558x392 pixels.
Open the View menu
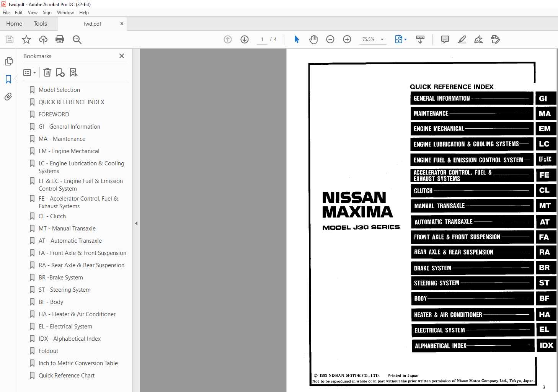[x=33, y=13]
